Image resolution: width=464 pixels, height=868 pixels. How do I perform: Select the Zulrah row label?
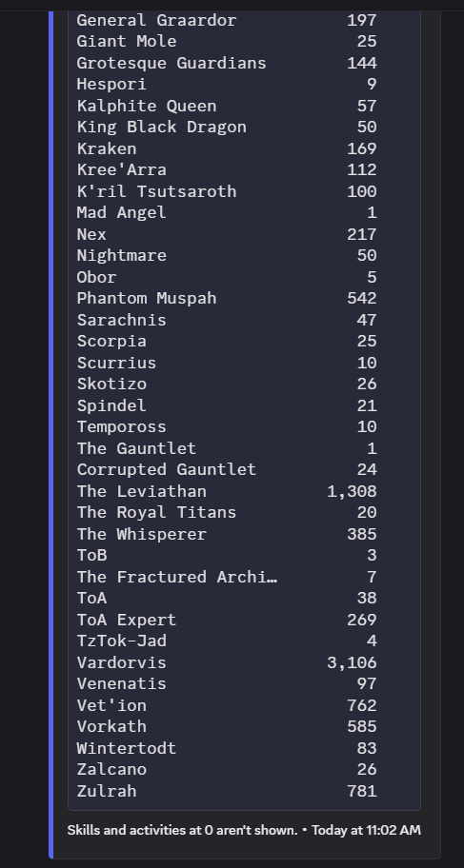pos(107,791)
